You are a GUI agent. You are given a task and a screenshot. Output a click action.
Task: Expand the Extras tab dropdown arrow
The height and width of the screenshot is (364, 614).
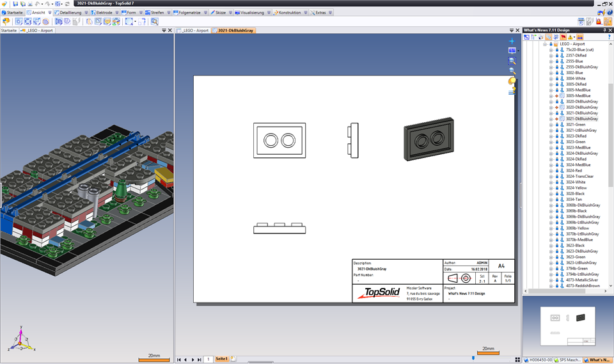click(331, 13)
